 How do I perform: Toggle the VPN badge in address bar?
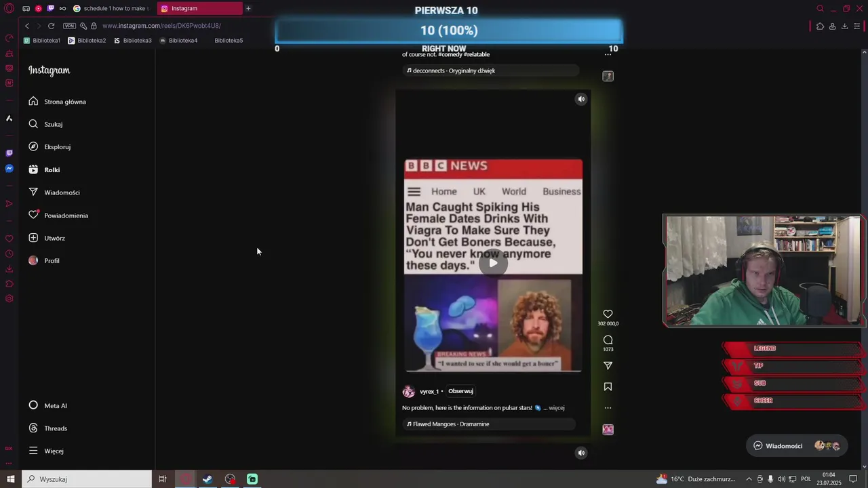click(x=69, y=26)
